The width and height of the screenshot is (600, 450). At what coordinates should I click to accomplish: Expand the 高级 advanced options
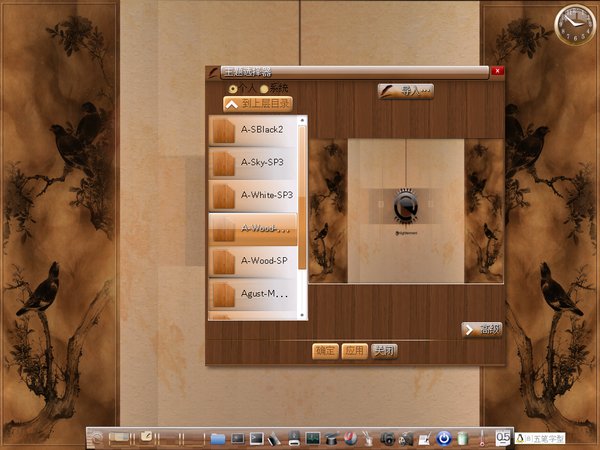pos(481,329)
